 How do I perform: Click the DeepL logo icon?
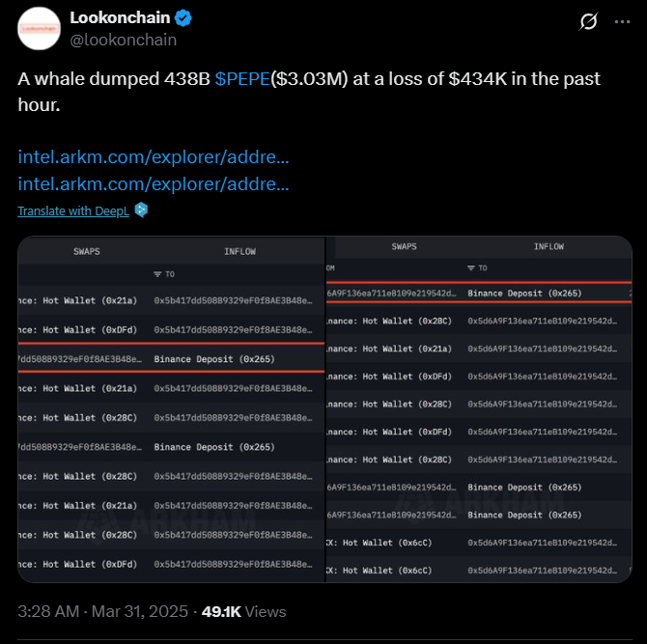[x=141, y=210]
